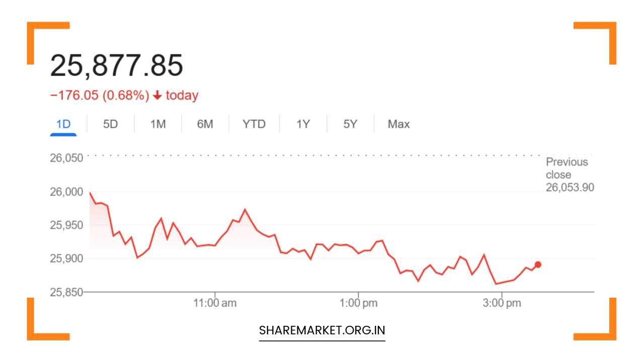Click the 1:00 pm time axis label

pos(358,303)
